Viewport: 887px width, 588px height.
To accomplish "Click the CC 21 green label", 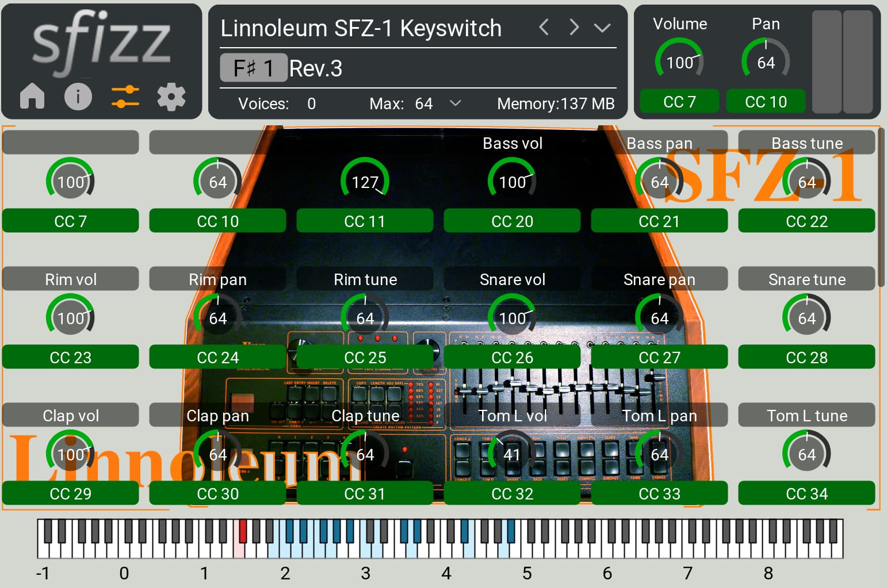I will click(659, 221).
